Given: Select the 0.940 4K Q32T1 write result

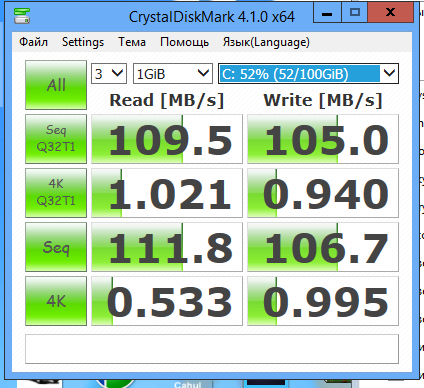Looking at the screenshot, I should click(323, 193).
